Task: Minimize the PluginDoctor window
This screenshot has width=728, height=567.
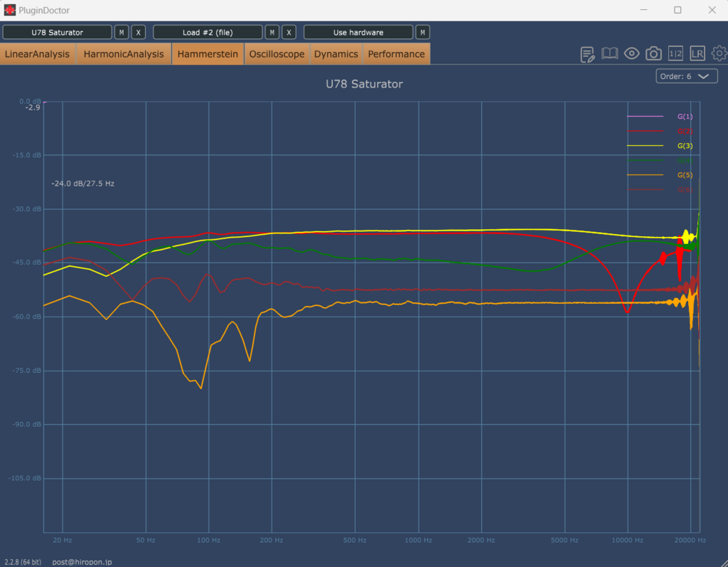Action: (643, 10)
